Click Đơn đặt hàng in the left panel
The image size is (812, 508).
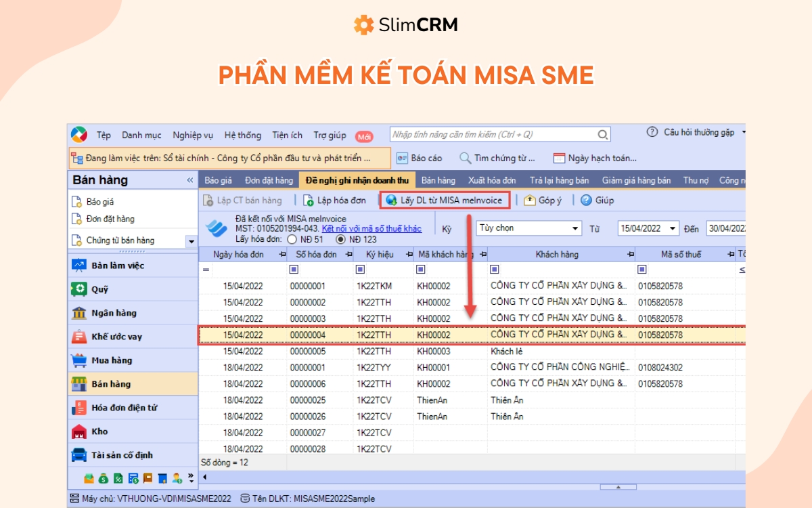110,219
